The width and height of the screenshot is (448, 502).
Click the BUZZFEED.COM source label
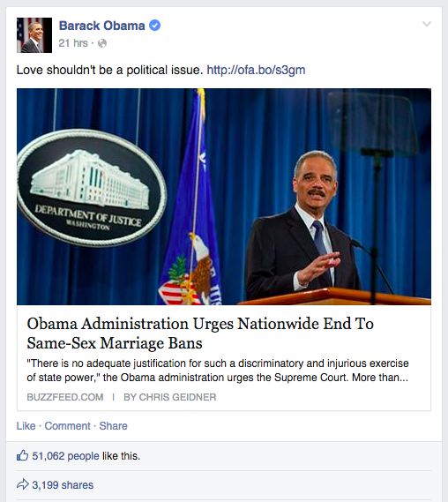click(65, 397)
